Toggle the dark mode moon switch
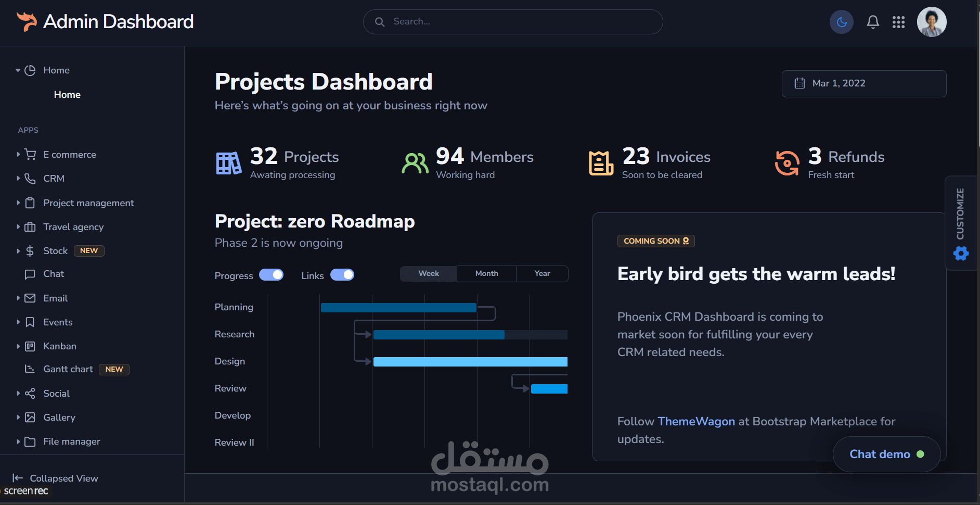This screenshot has height=505, width=980. tap(842, 22)
